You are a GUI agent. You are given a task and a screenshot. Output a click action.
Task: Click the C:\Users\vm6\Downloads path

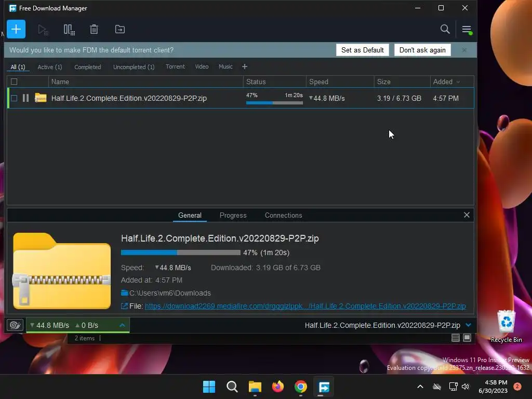pos(170,293)
